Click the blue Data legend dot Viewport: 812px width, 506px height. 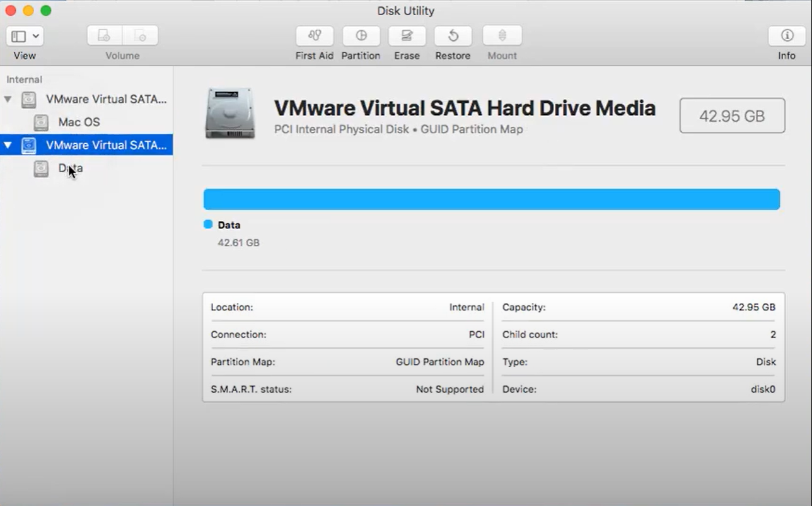tap(208, 224)
